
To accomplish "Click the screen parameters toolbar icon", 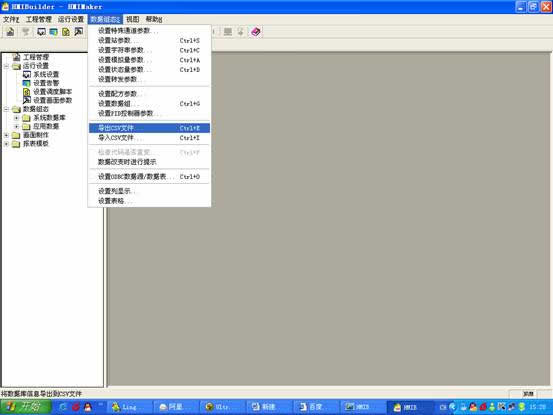I will point(78,32).
